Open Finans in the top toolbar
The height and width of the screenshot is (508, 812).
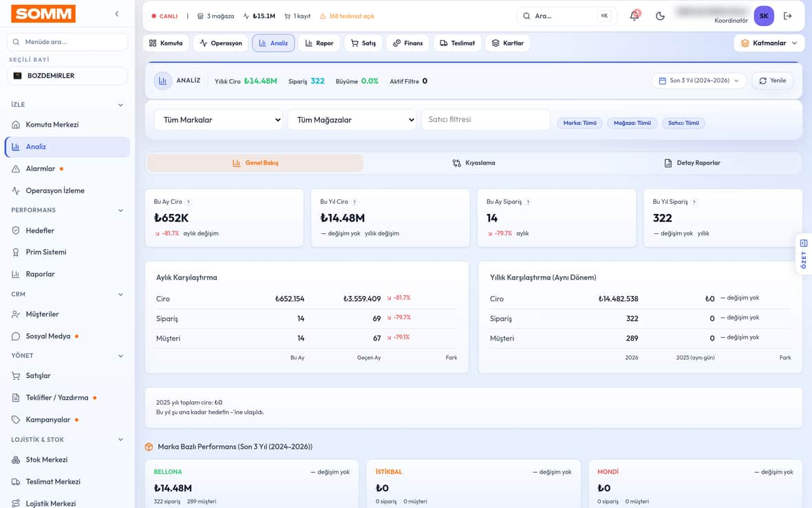(408, 43)
